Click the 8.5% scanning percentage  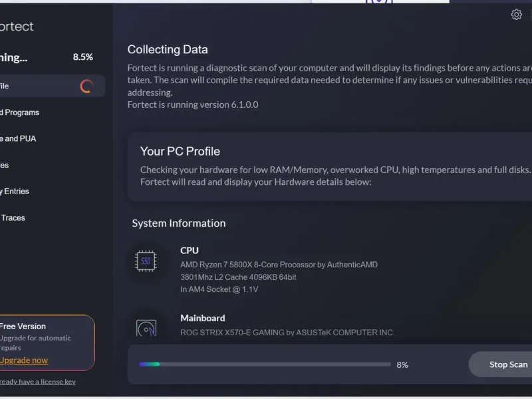[82, 57]
